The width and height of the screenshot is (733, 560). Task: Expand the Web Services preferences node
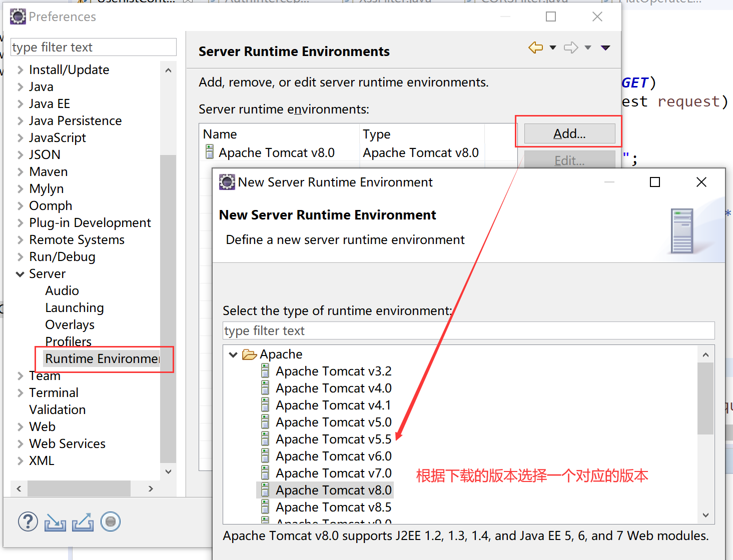tap(20, 444)
